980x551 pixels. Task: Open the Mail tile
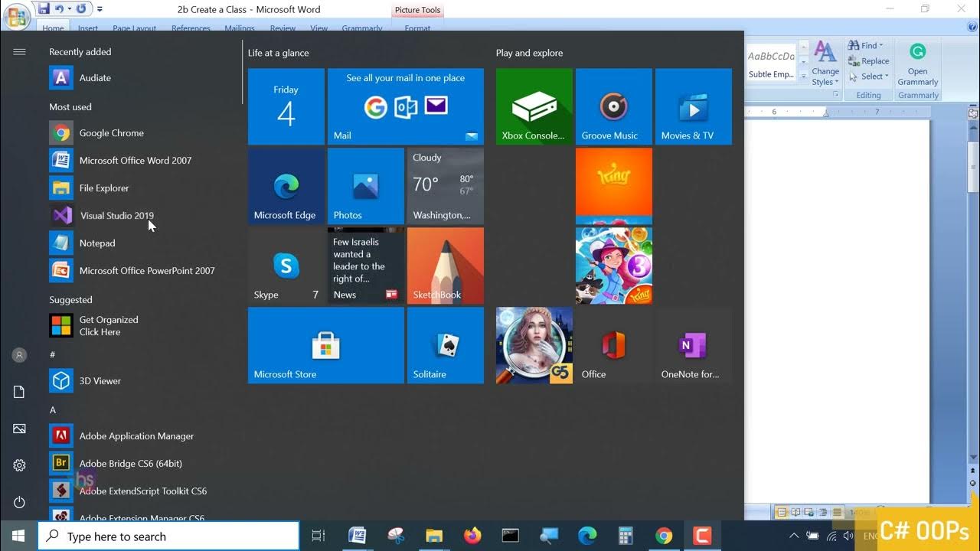pyautogui.click(x=406, y=106)
